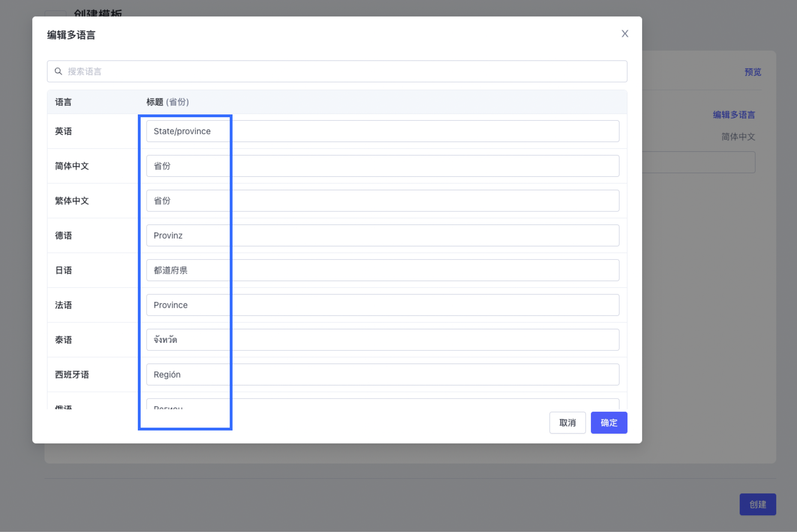This screenshot has width=797, height=532.
Task: Edit the 繁体中文 title field 省份
Action: (383, 200)
